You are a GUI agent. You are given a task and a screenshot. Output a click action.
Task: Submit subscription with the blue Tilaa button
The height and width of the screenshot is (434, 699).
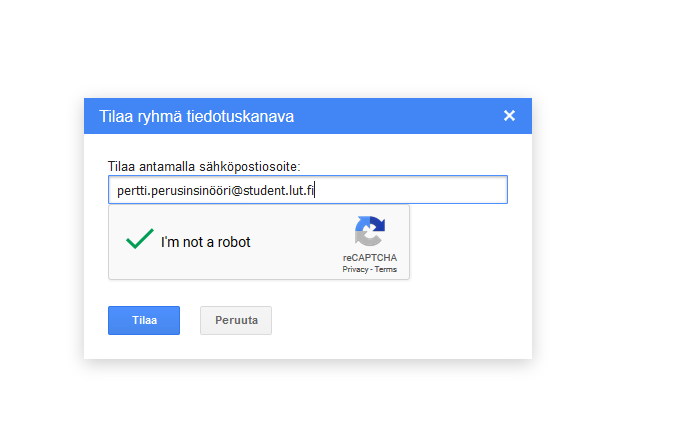(144, 320)
